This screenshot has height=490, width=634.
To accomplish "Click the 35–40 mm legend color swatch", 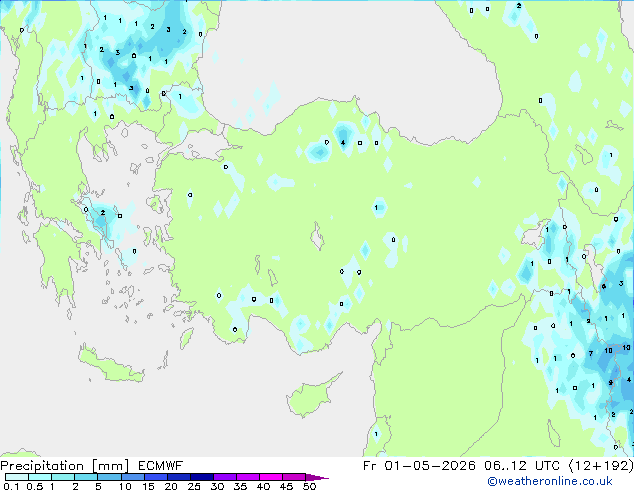I will pyautogui.click(x=247, y=477).
